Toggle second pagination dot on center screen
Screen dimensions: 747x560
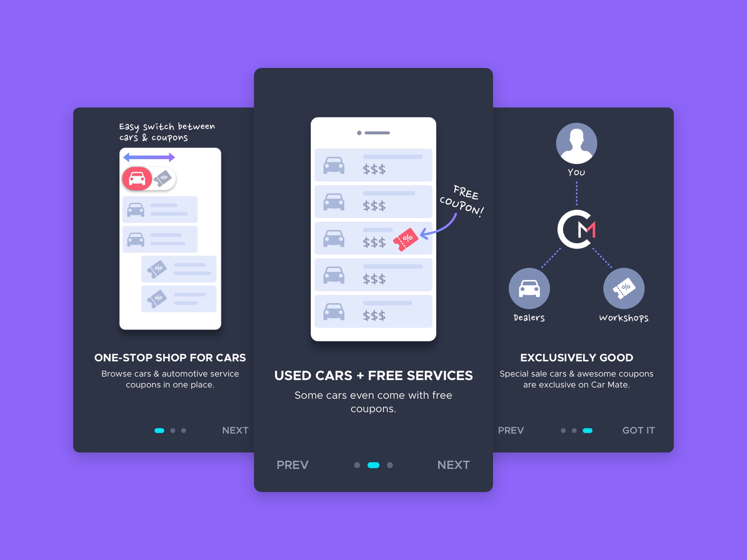tap(373, 465)
